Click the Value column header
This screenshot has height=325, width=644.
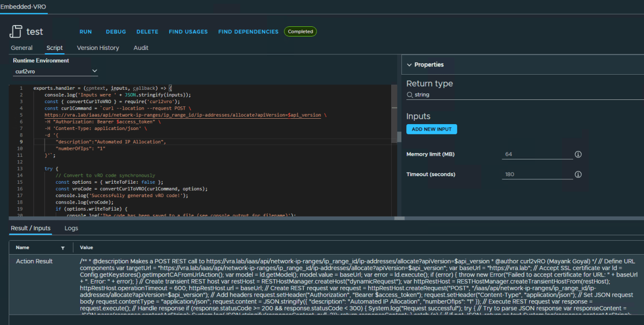[86, 248]
